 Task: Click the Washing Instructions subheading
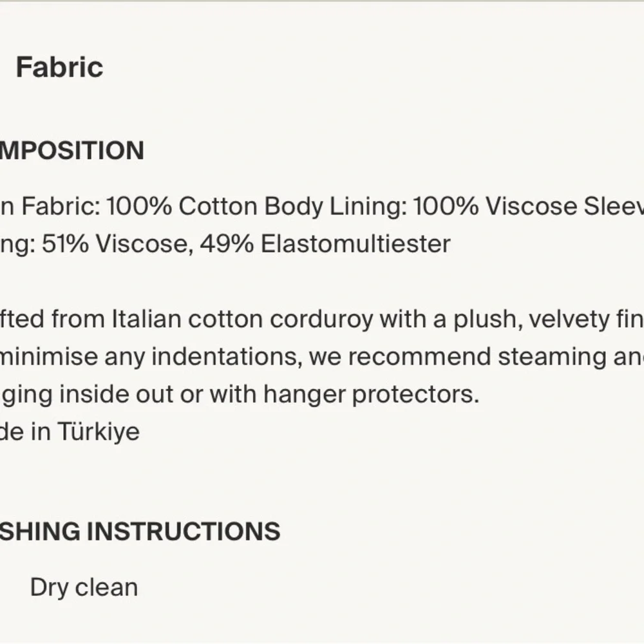[x=139, y=531]
